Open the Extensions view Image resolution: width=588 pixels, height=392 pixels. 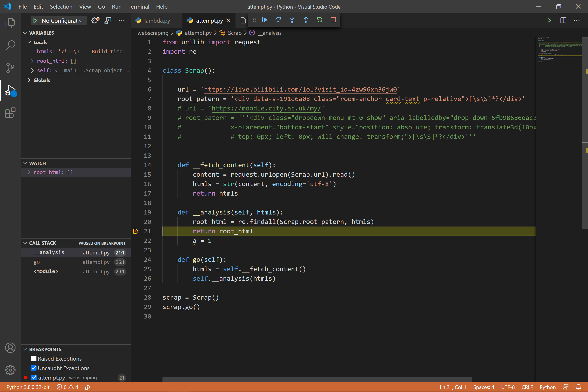(x=10, y=113)
